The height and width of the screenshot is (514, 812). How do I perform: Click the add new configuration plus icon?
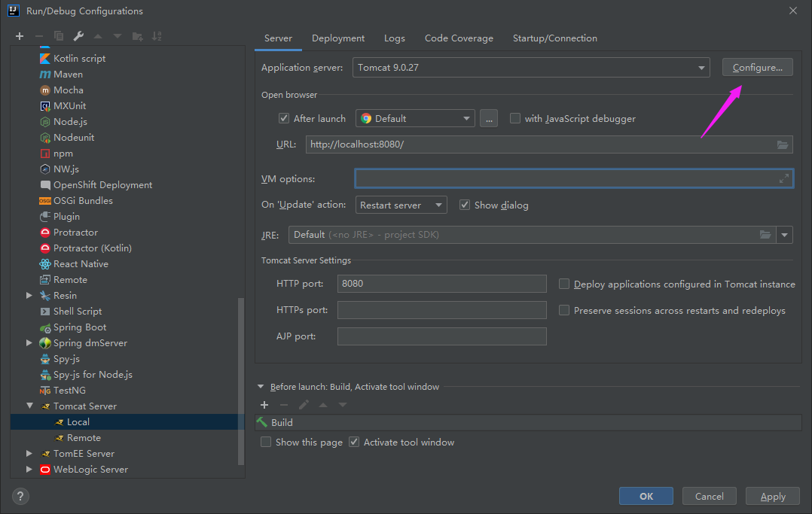(x=20, y=36)
